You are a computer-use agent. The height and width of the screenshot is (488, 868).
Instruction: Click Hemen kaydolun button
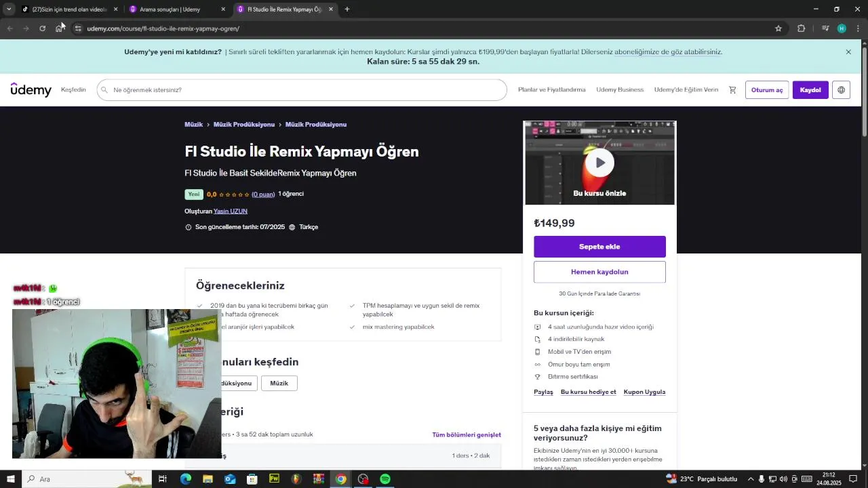(599, 272)
